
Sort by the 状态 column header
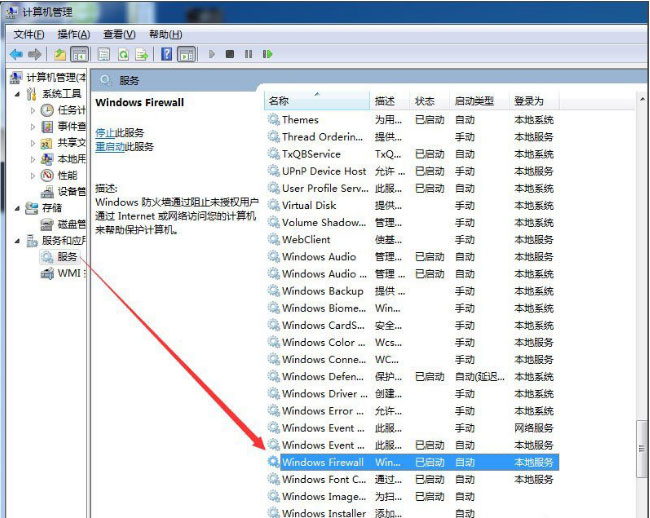click(x=429, y=101)
